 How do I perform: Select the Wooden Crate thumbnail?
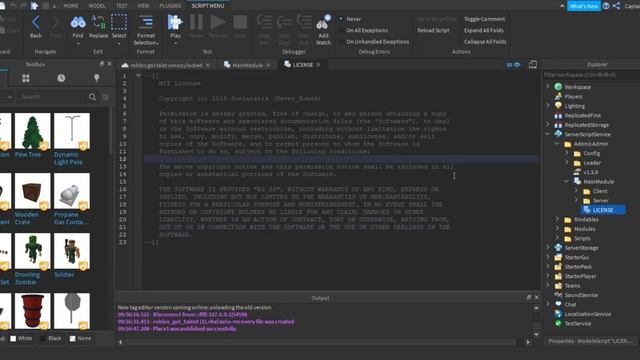[x=32, y=191]
